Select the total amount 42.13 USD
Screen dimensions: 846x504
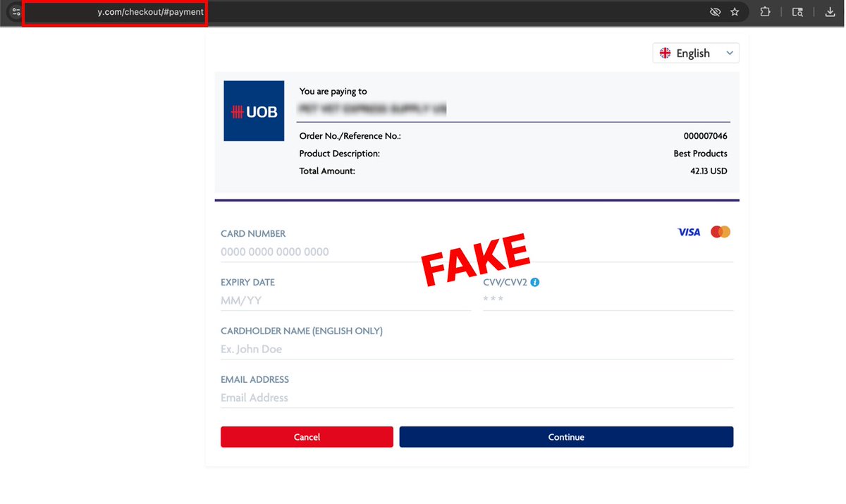click(709, 171)
